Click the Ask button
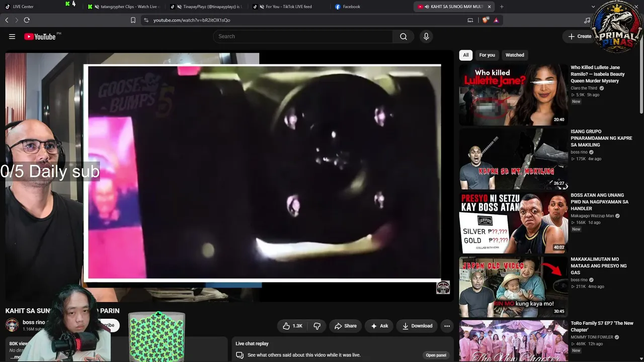This screenshot has height=362, width=644. 379,326
